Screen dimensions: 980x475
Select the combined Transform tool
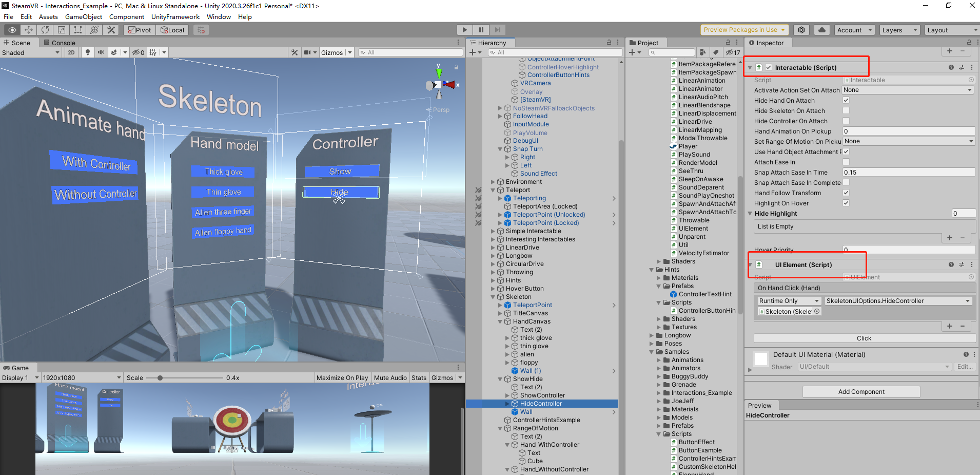(x=94, y=30)
